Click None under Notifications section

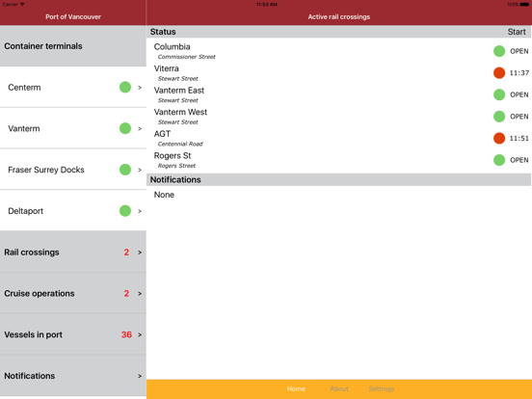(x=164, y=195)
